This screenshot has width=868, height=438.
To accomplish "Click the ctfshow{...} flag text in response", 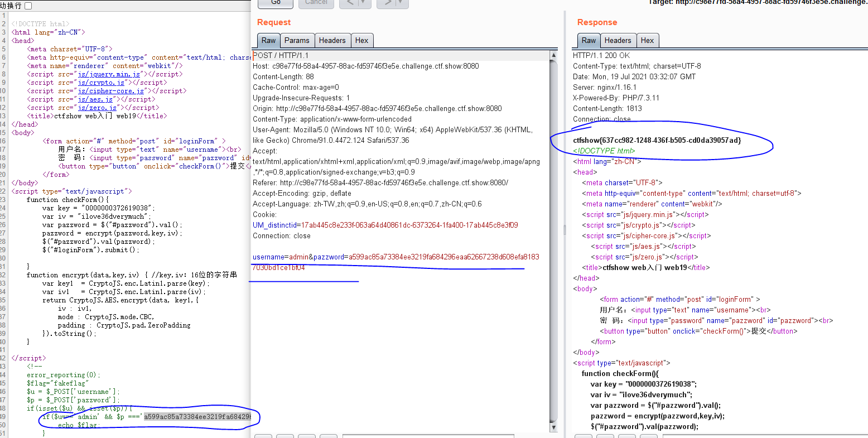I will coord(657,140).
